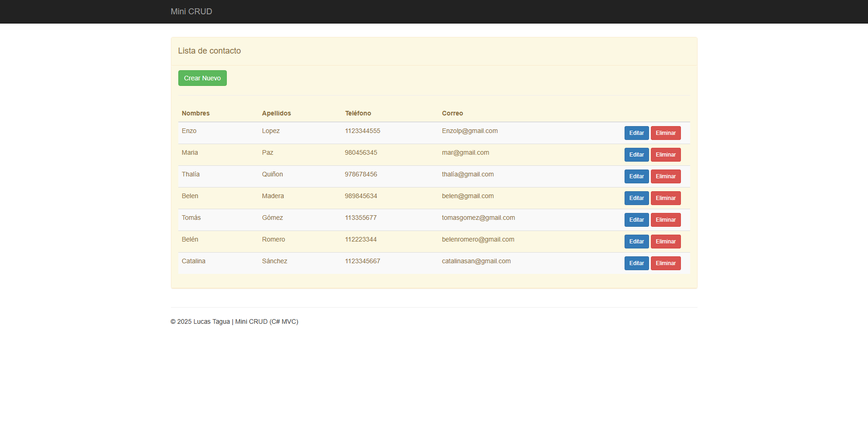Screen dimensions: 868x430
Task: Eliminate the Tomás Gómez contact
Action: pyautogui.click(x=665, y=220)
